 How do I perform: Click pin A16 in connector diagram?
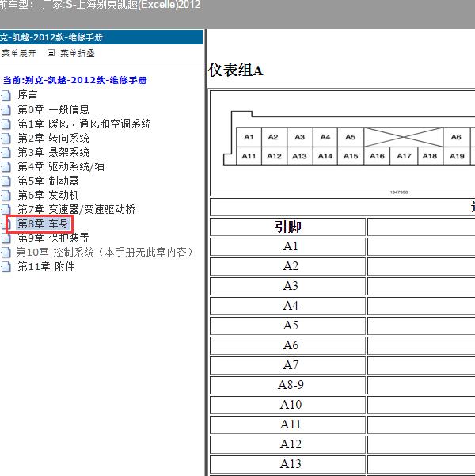(x=377, y=156)
